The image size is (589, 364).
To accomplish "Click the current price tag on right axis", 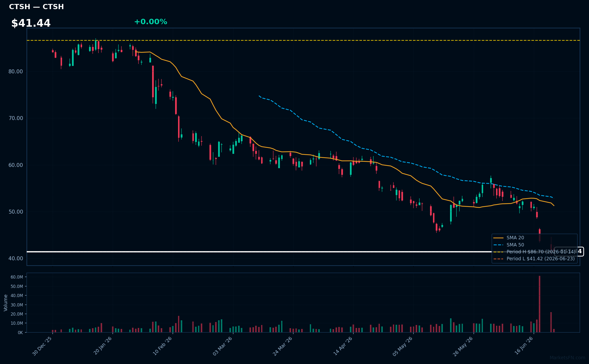I will point(569,252).
